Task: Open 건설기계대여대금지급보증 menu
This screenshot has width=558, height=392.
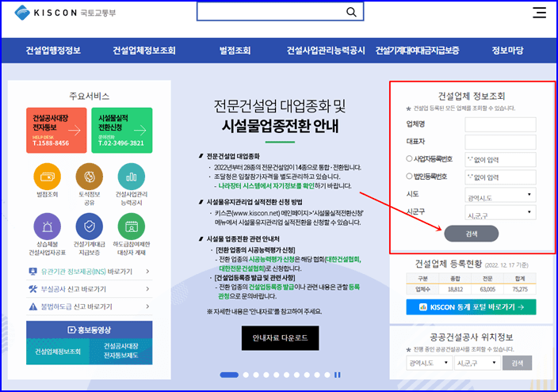Action: (417, 51)
